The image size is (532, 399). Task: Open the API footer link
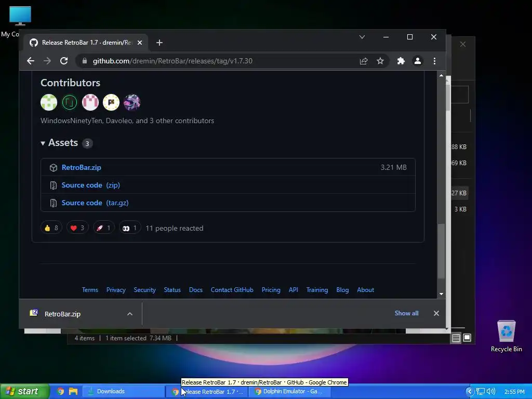[x=294, y=290]
